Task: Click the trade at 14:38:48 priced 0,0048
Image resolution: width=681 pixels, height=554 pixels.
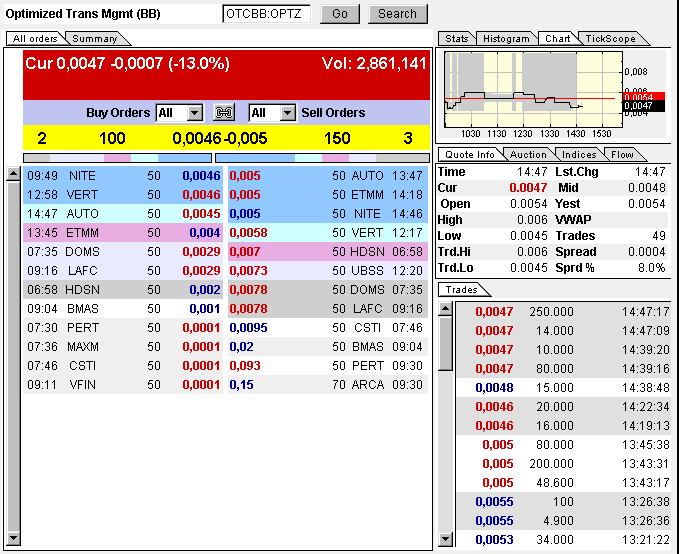Action: point(564,387)
